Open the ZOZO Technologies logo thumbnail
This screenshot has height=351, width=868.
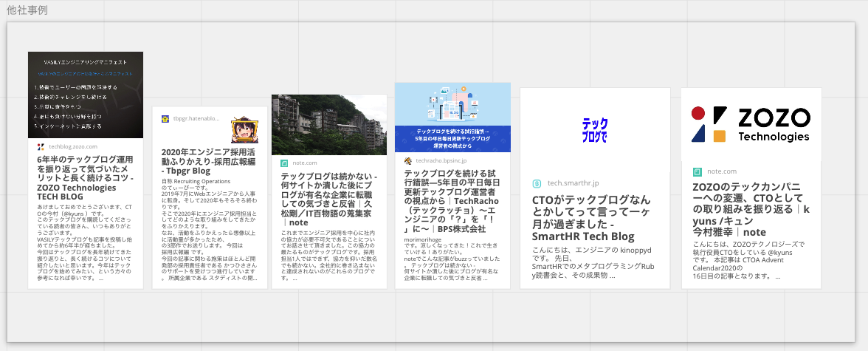(x=751, y=124)
